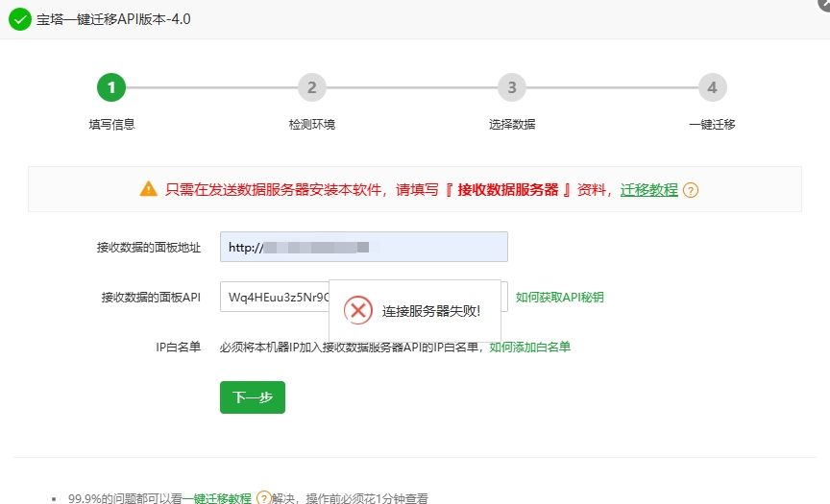Click the IP白名单 label
The width and height of the screenshot is (830, 504).
179,347
